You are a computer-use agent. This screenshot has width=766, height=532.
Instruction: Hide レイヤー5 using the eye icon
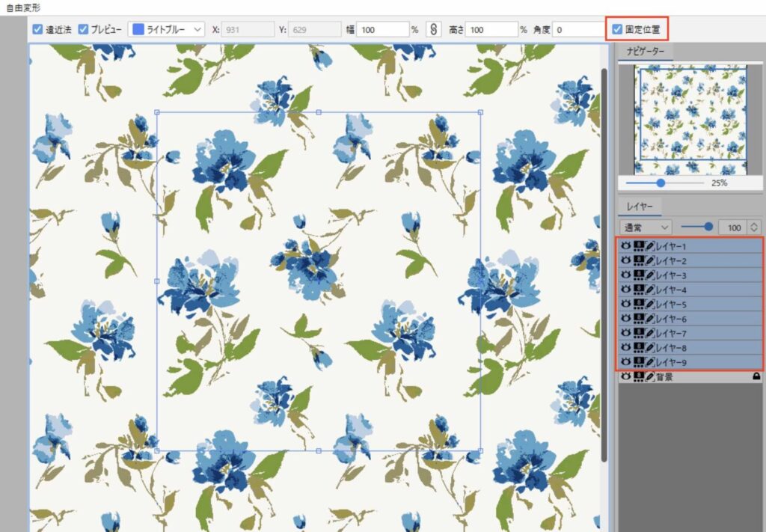pos(626,304)
